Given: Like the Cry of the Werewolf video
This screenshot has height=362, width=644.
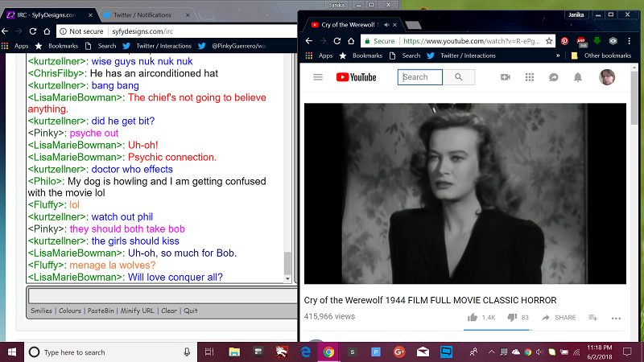Looking at the screenshot, I should coord(473,317).
